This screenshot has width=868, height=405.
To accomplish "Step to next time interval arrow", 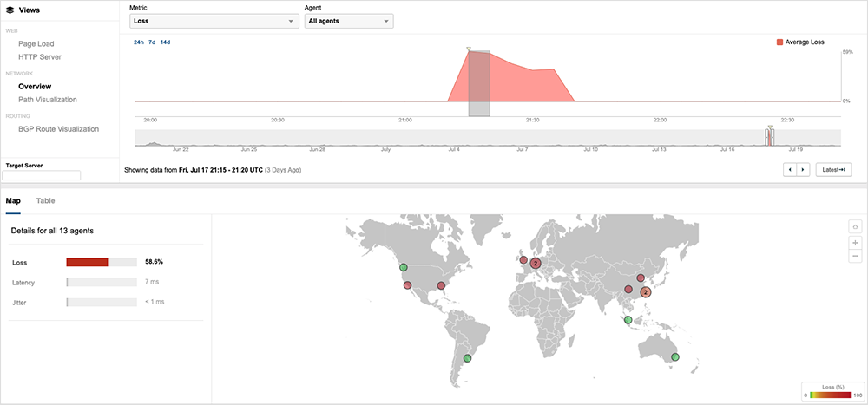I will 803,170.
